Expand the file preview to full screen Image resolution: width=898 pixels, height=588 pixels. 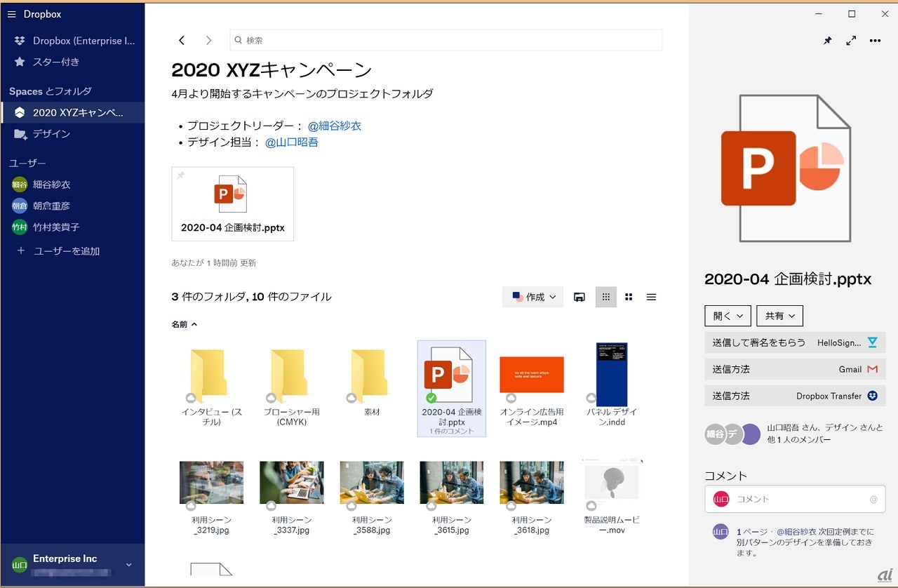pyautogui.click(x=851, y=41)
